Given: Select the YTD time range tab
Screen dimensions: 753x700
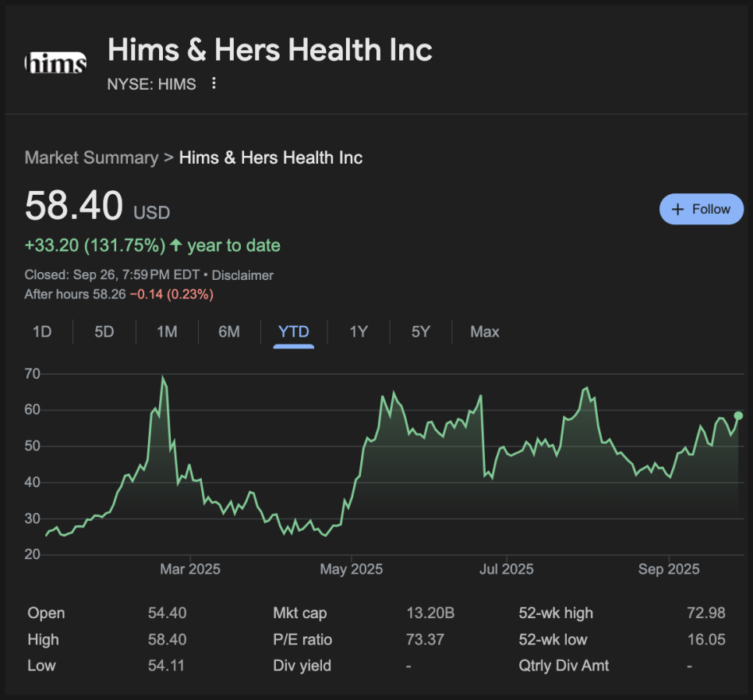Looking at the screenshot, I should 293,332.
